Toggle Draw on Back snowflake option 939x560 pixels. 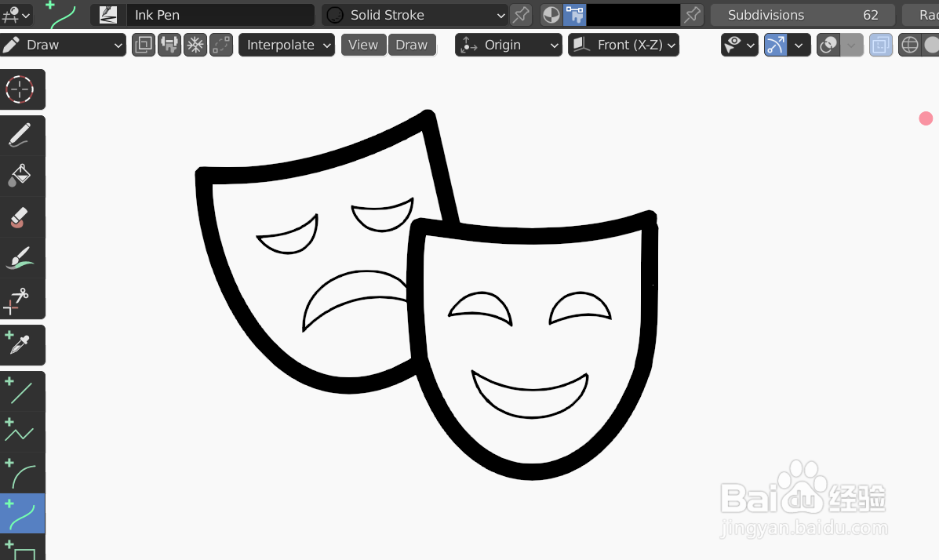195,45
